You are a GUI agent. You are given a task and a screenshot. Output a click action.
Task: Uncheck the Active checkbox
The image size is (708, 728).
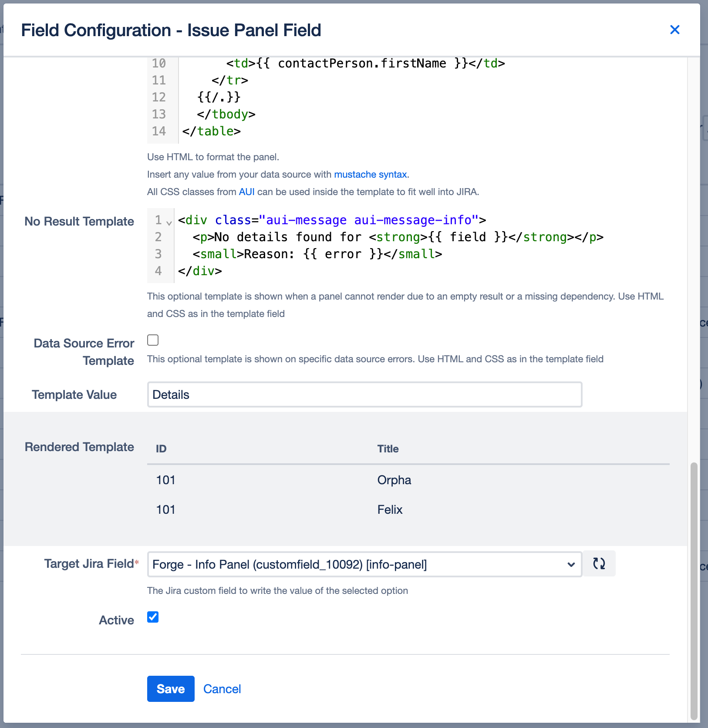(152, 617)
